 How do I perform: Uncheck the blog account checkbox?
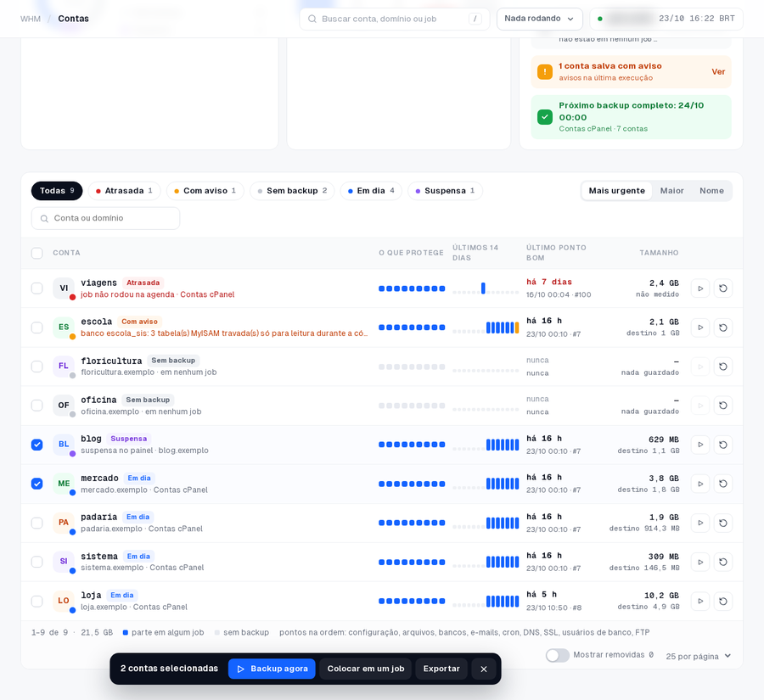point(37,445)
